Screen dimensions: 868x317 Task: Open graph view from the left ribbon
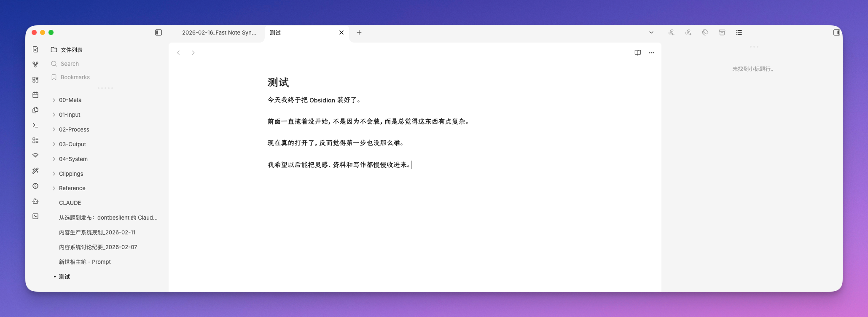(x=35, y=64)
